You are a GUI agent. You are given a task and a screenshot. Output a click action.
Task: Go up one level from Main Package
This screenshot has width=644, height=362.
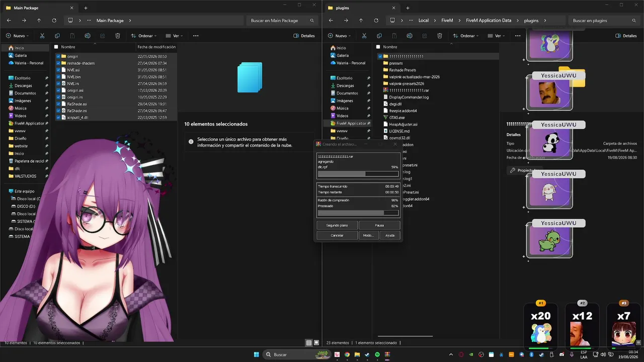pos(39,21)
